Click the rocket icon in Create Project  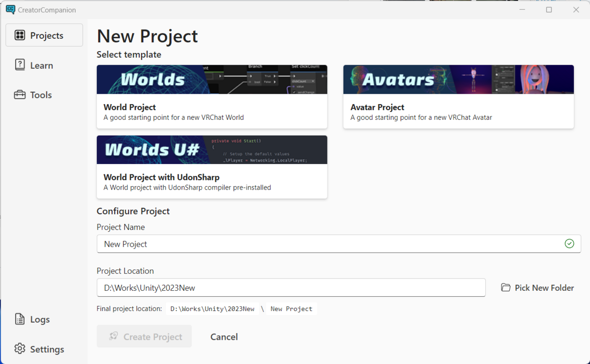[x=114, y=336]
